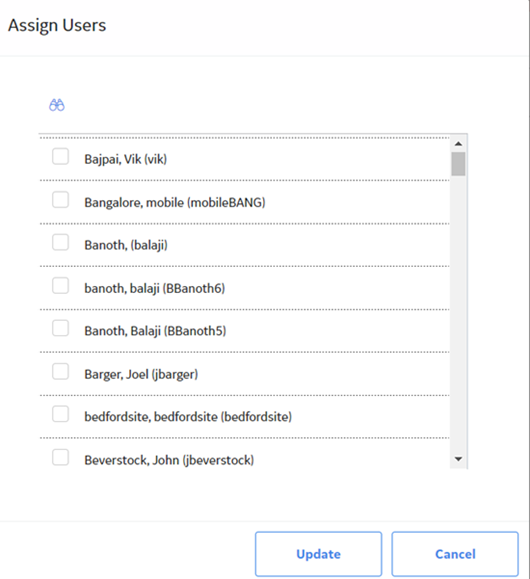
Task: Tick the Banoth, (balaji) checkbox
Action: click(x=60, y=242)
